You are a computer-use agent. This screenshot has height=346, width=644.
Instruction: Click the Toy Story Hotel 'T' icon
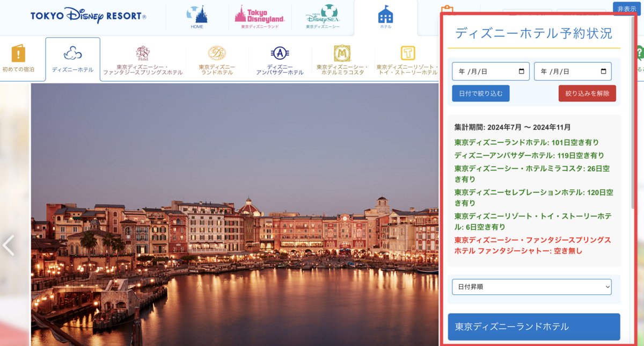pyautogui.click(x=408, y=53)
